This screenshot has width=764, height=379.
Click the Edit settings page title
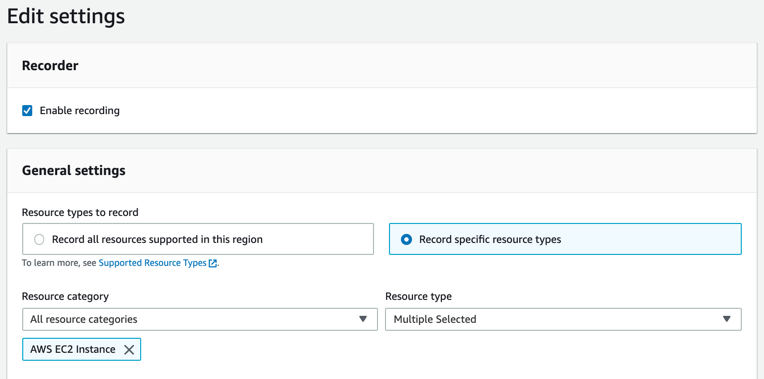66,16
